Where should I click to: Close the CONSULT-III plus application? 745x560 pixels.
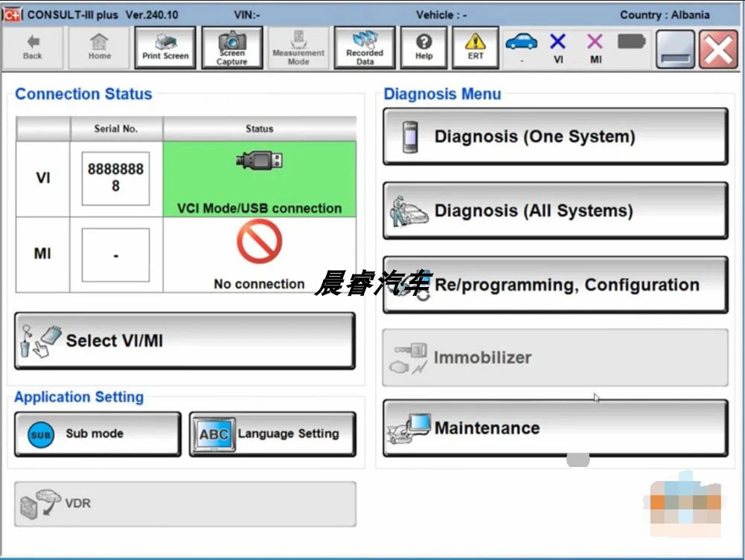[718, 49]
